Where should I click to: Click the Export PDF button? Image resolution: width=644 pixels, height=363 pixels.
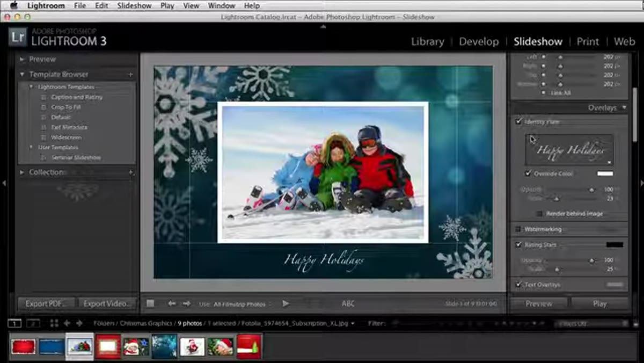pyautogui.click(x=47, y=303)
